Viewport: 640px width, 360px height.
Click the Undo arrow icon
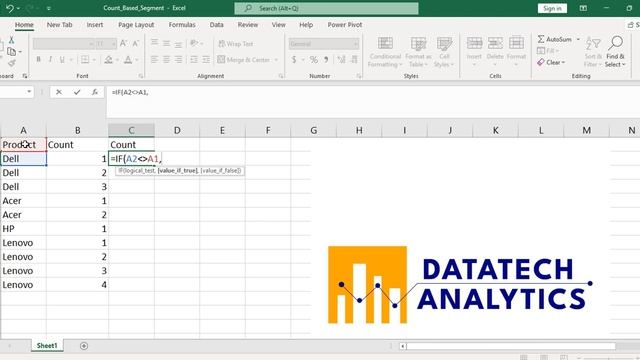[x=9, y=8]
